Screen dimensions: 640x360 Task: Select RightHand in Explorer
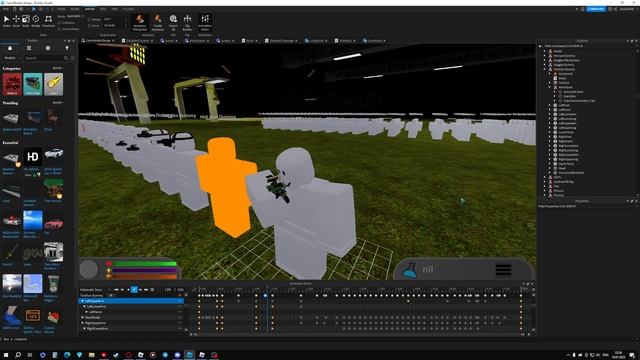click(x=565, y=141)
